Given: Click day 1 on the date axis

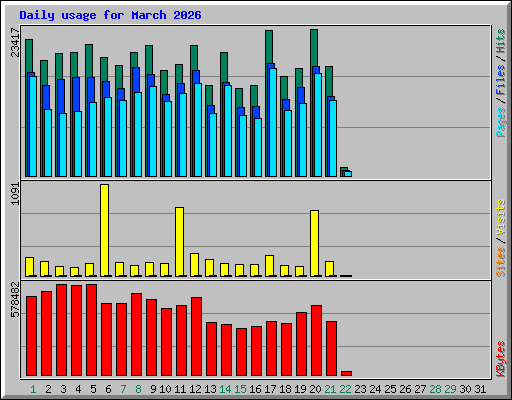Looking at the screenshot, I should click(33, 389).
